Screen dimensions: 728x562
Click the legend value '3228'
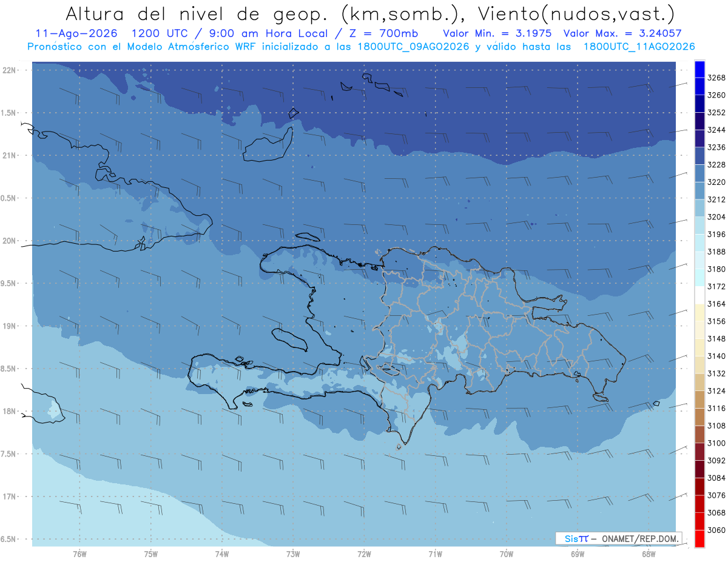[x=716, y=165]
